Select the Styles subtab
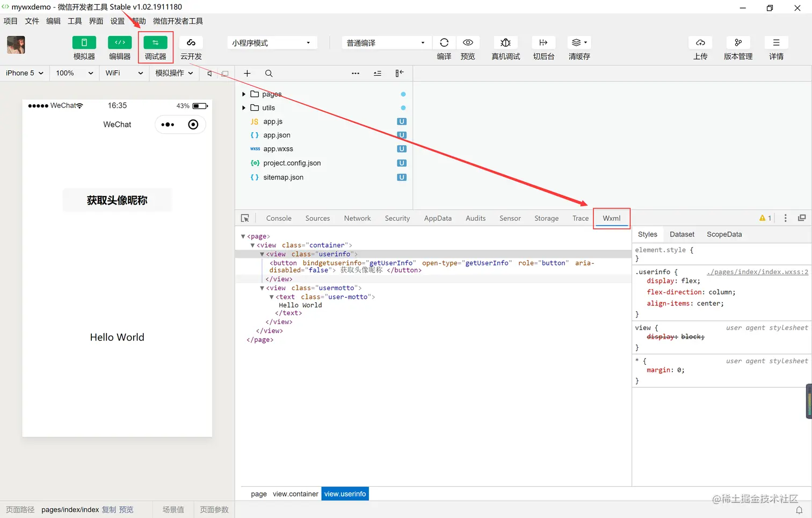 (647, 234)
